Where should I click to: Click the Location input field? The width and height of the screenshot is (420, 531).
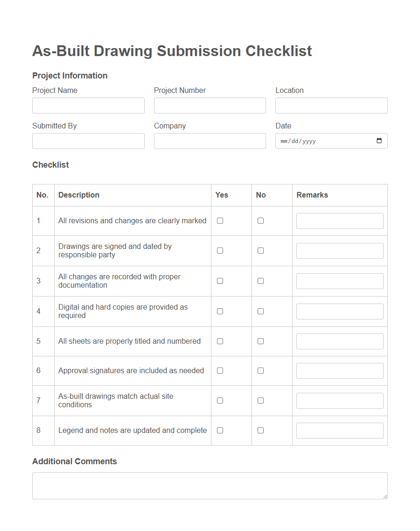coord(331,105)
